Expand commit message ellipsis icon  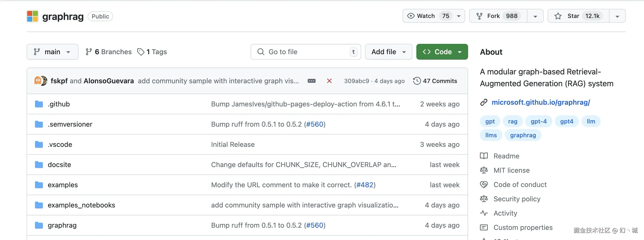pyautogui.click(x=311, y=81)
